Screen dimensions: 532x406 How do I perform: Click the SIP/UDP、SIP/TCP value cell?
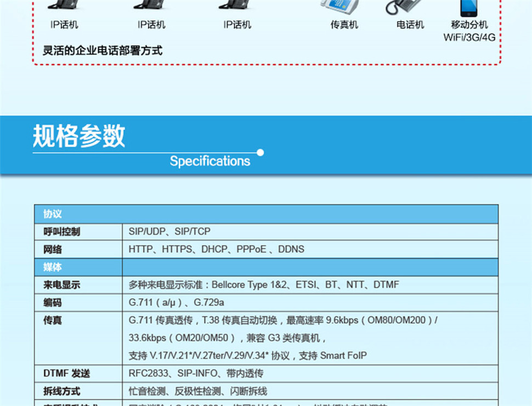tap(169, 232)
